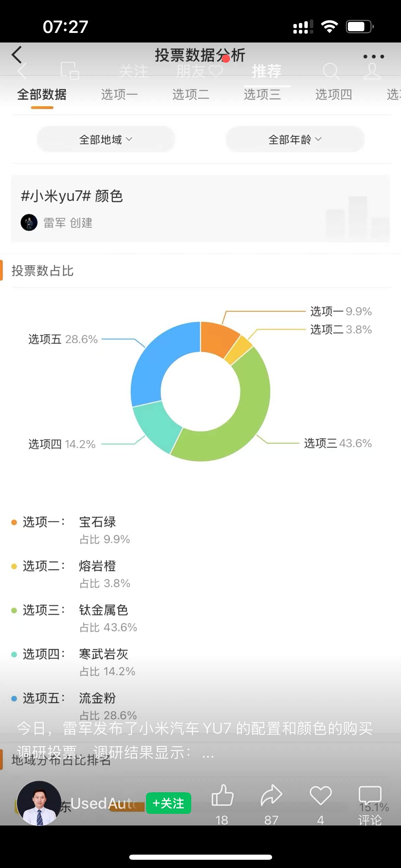Open the three-dot more options menu
This screenshot has width=401, height=868.
coord(373,56)
